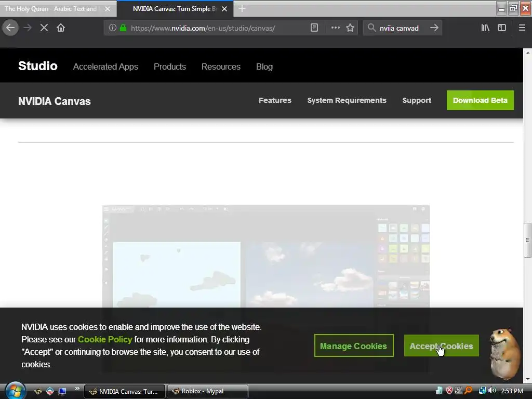Expand quick launch chevron overflow
The image size is (532, 399).
tap(77, 389)
